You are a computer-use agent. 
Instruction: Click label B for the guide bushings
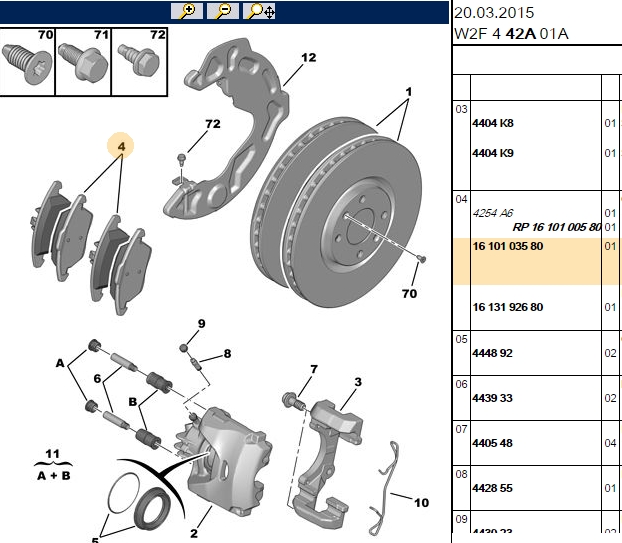coord(132,402)
